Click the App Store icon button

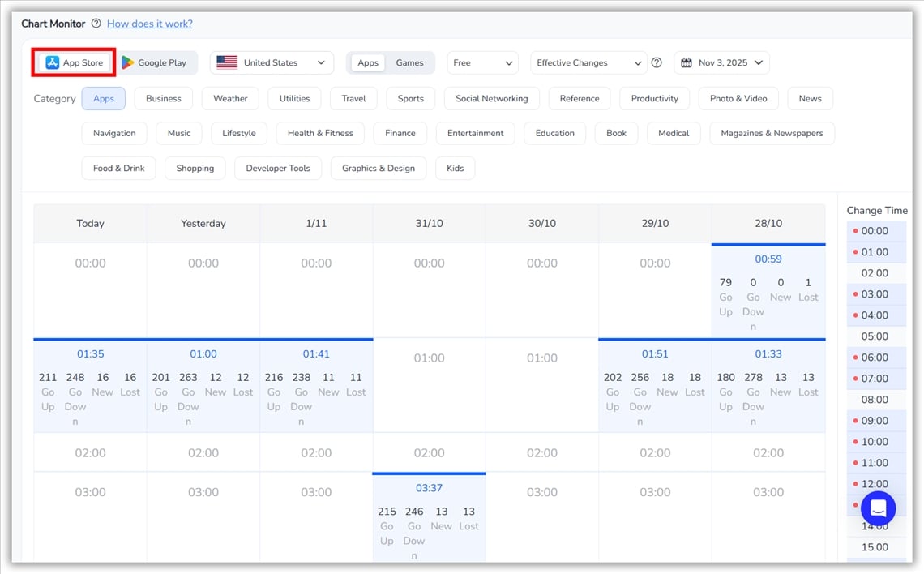point(53,62)
